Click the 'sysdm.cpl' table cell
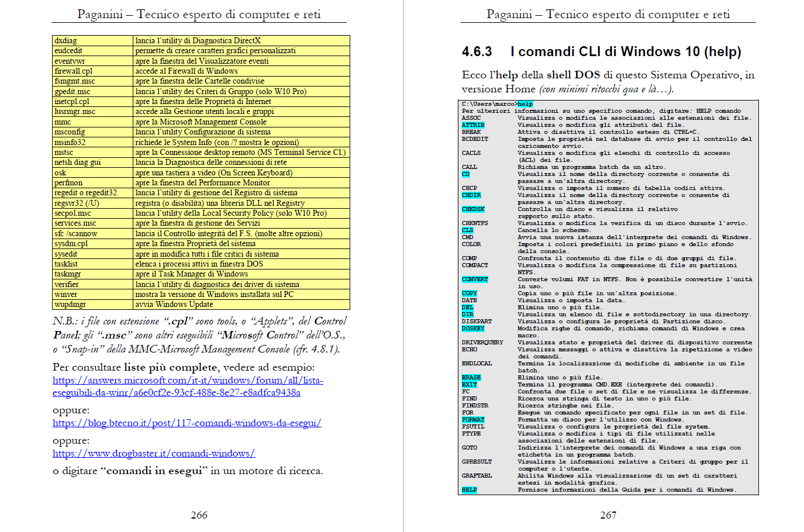 [x=93, y=243]
